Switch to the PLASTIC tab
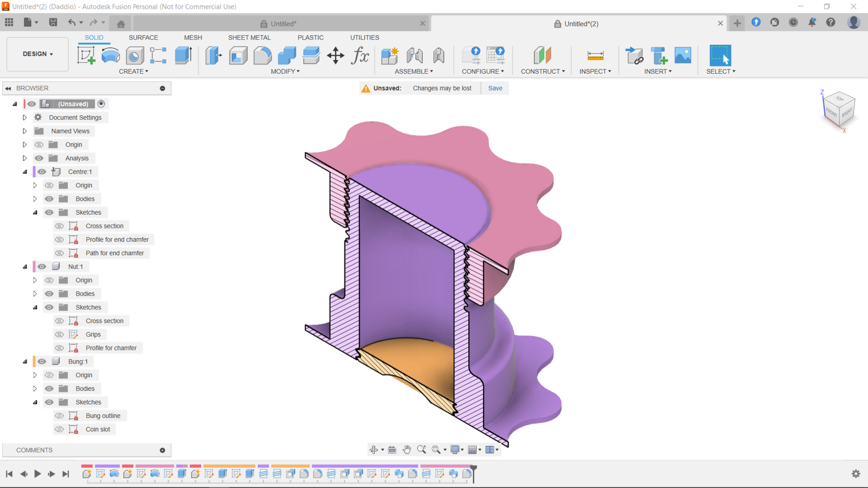Screen dimensions: 868x488 310,38
